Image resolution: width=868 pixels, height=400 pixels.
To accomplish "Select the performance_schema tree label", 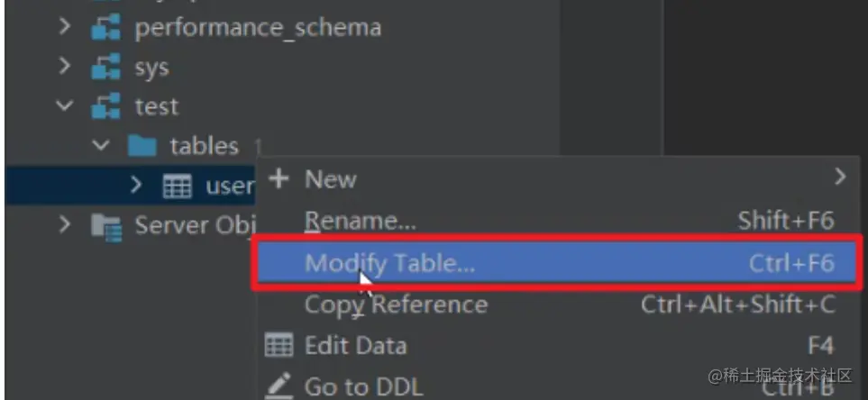I will pyautogui.click(x=258, y=28).
